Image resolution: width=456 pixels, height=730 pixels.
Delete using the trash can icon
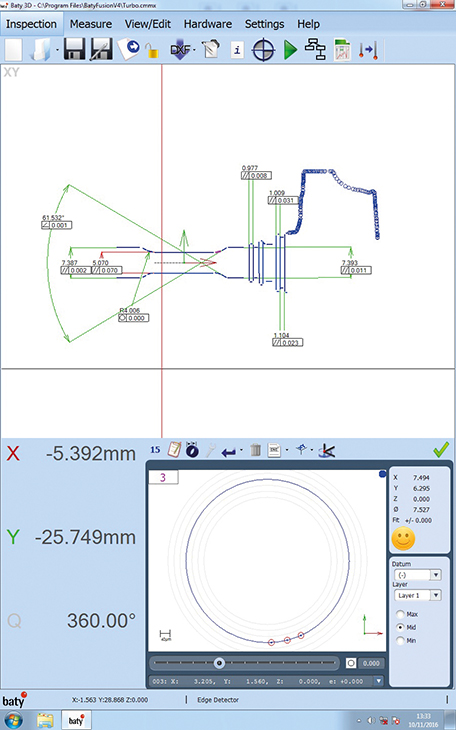pyautogui.click(x=255, y=450)
